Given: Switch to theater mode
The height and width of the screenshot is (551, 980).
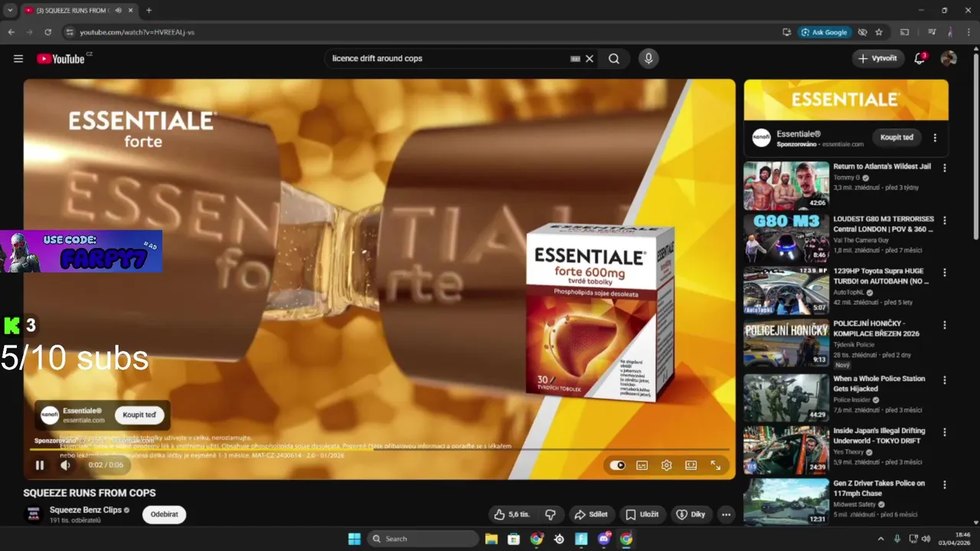Looking at the screenshot, I should (x=691, y=465).
